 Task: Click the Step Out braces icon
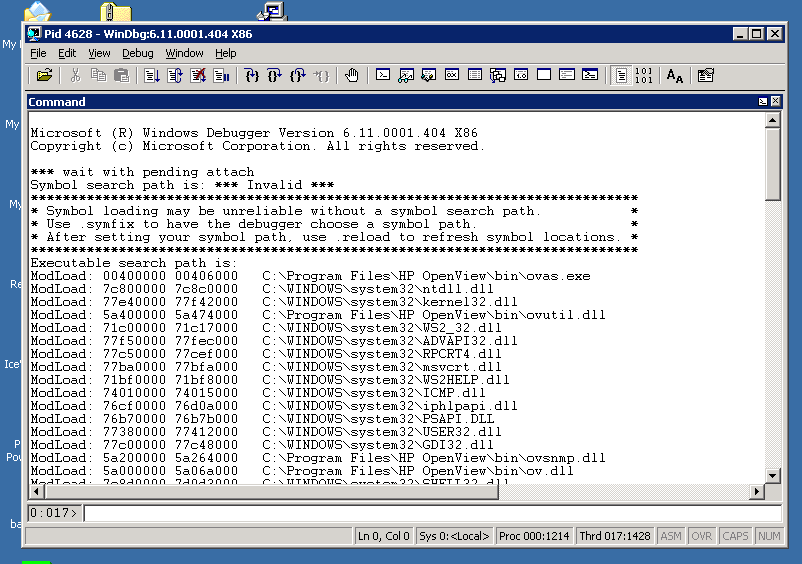tap(298, 76)
